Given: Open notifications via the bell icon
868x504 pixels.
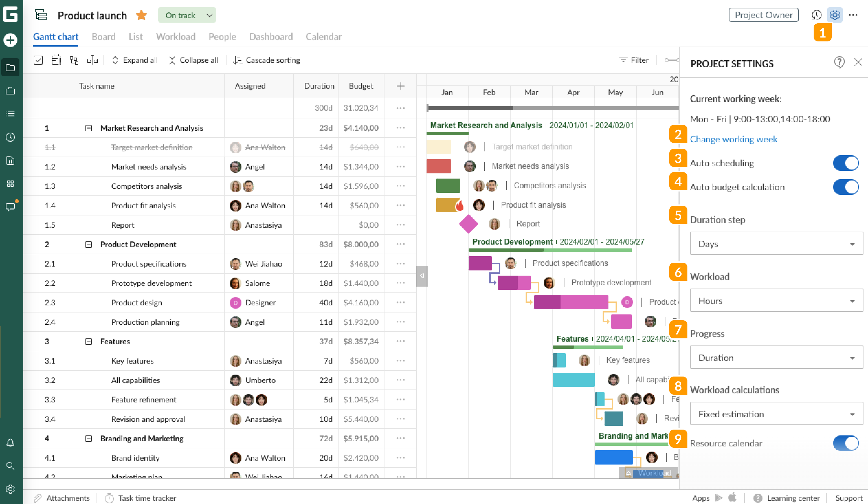Looking at the screenshot, I should click(10, 443).
